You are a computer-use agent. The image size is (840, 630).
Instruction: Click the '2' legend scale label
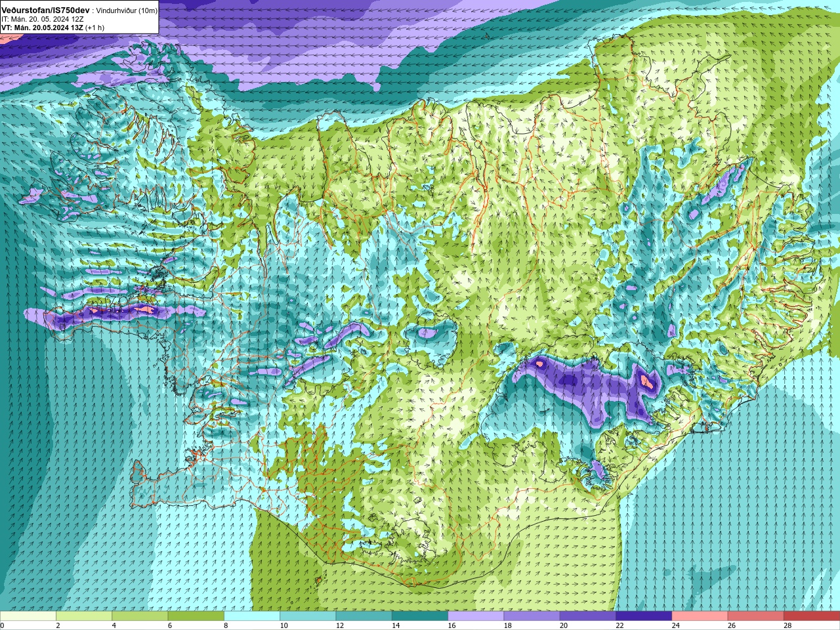(58, 625)
